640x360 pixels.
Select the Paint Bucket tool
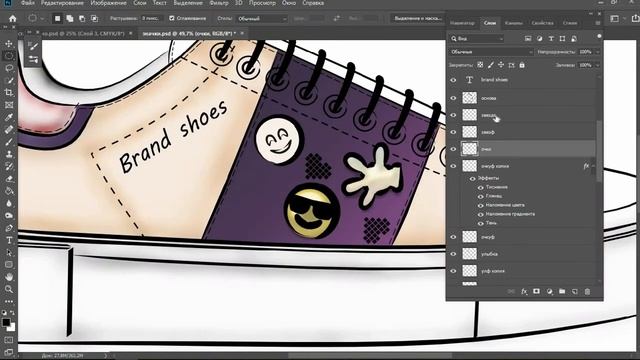(x=9, y=191)
